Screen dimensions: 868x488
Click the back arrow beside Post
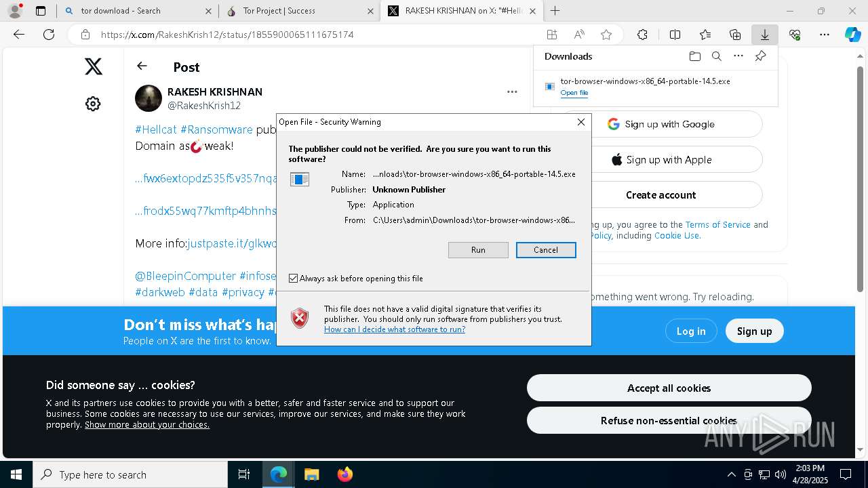pos(142,66)
